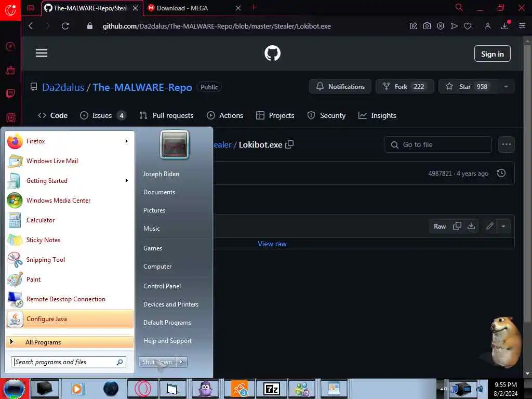Fork the repository
Viewport: 532px width, 399px height.
click(405, 87)
